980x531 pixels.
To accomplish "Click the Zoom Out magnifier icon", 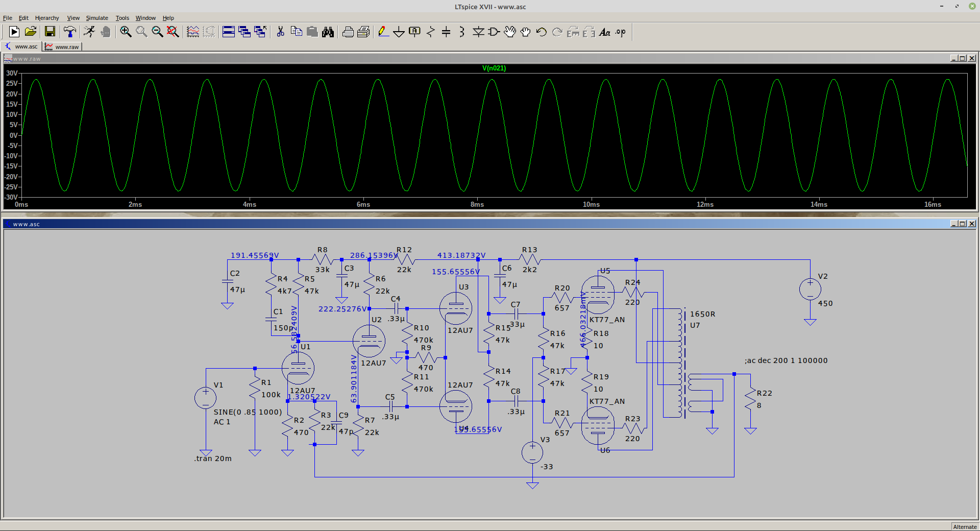I will coord(157,32).
